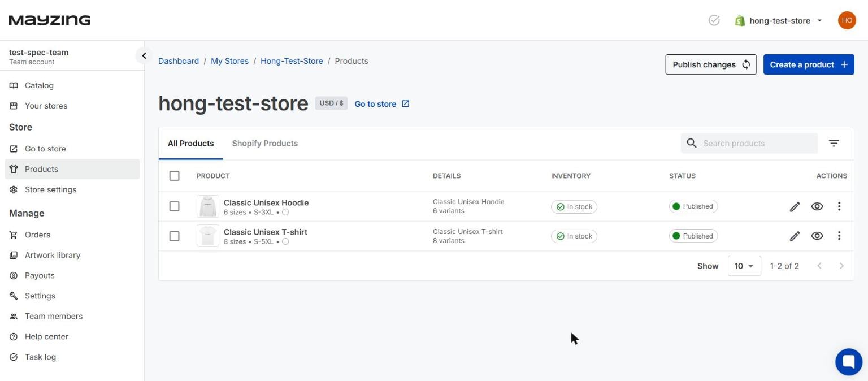Click the Classic Unisex Hoodie product name
This screenshot has width=868, height=381.
266,202
